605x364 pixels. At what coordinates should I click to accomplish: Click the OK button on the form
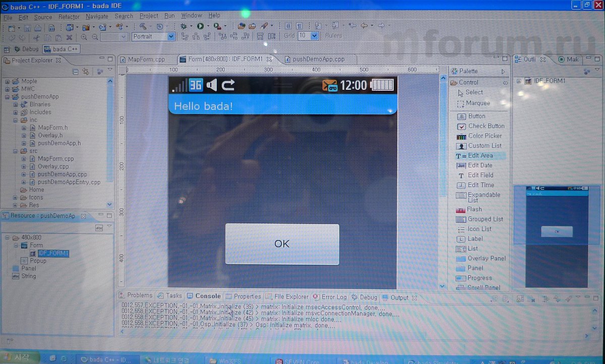282,244
